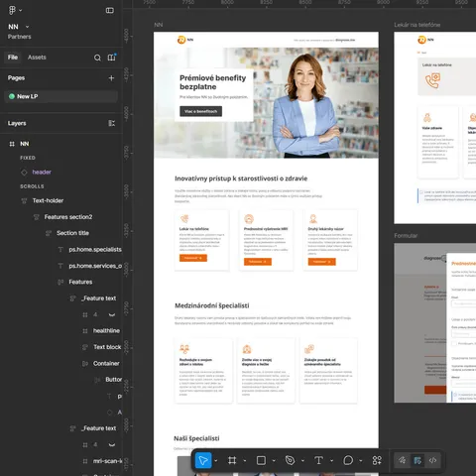Toggle the minimize UI sidebar icon

[110, 11]
